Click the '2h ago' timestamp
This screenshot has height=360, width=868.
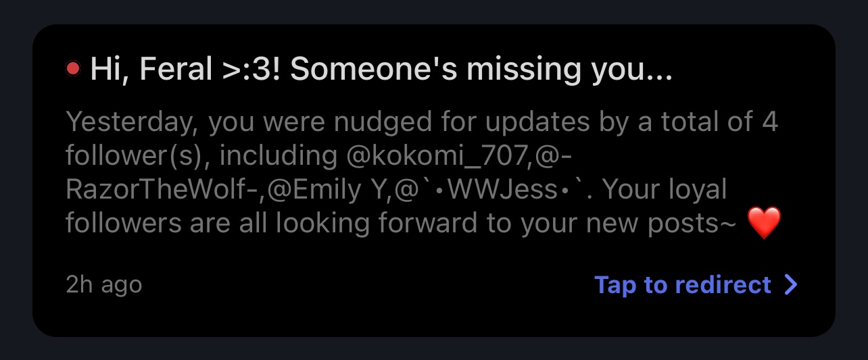[103, 285]
